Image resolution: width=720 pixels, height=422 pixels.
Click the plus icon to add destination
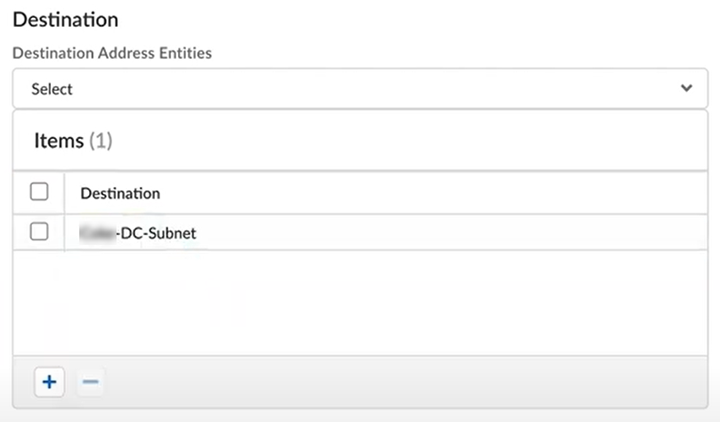point(49,381)
